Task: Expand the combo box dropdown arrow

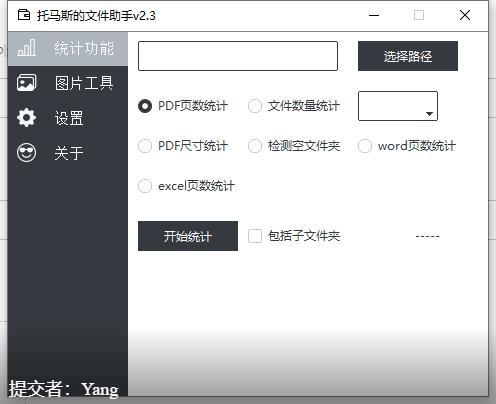Action: click(x=429, y=114)
